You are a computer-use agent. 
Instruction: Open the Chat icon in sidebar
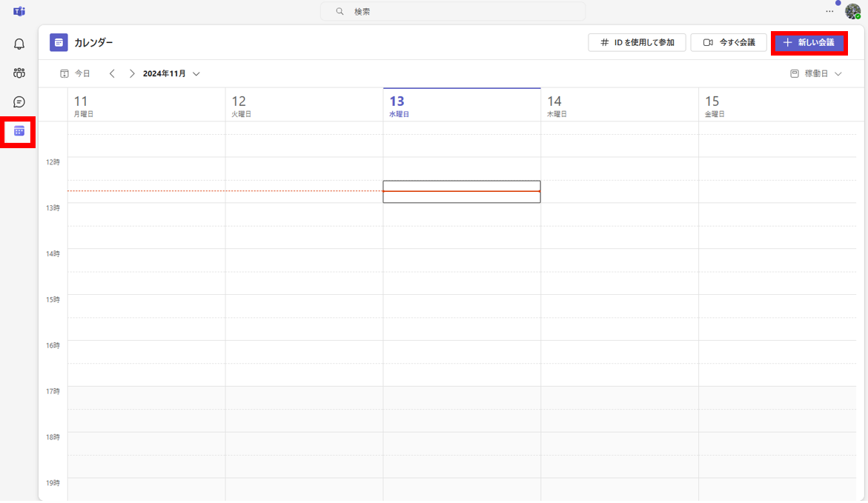point(19,102)
